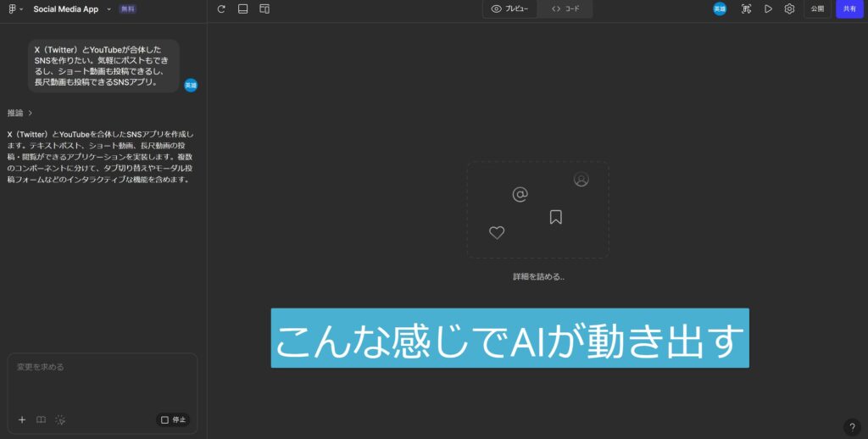Click the blue 共有 share button
This screenshot has height=439, width=868.
click(849, 9)
